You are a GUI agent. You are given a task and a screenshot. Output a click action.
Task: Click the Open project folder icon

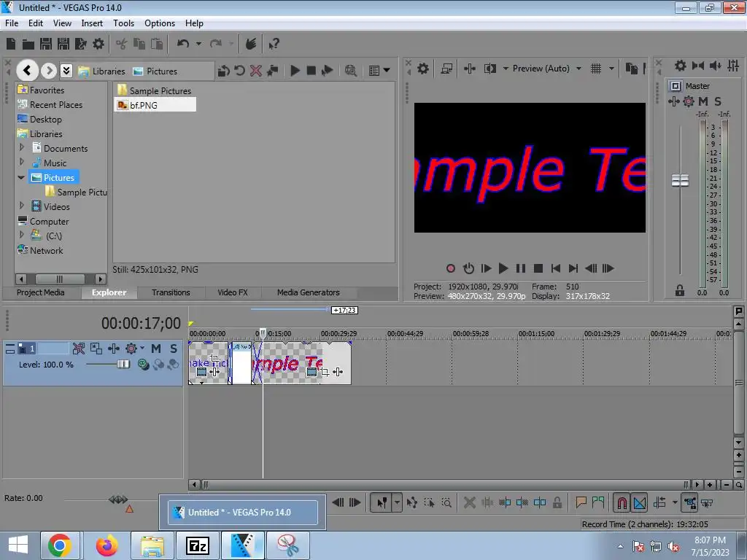point(28,44)
